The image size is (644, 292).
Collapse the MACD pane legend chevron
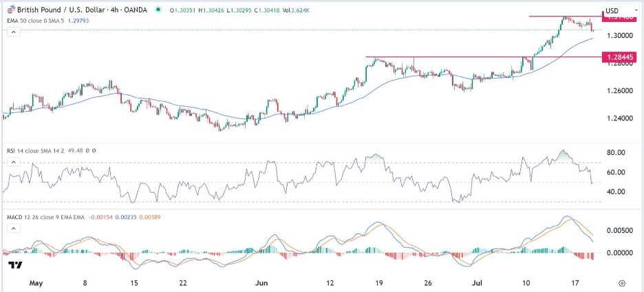[13, 228]
